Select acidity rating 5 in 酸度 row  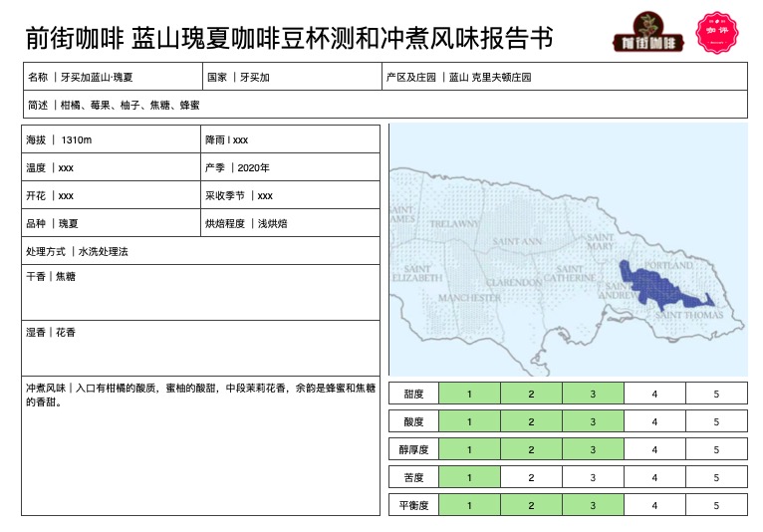pos(716,421)
